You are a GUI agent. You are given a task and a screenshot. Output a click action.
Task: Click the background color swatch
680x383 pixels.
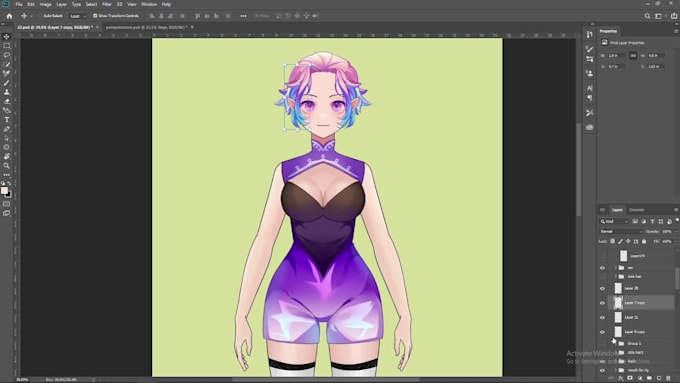[x=9, y=194]
